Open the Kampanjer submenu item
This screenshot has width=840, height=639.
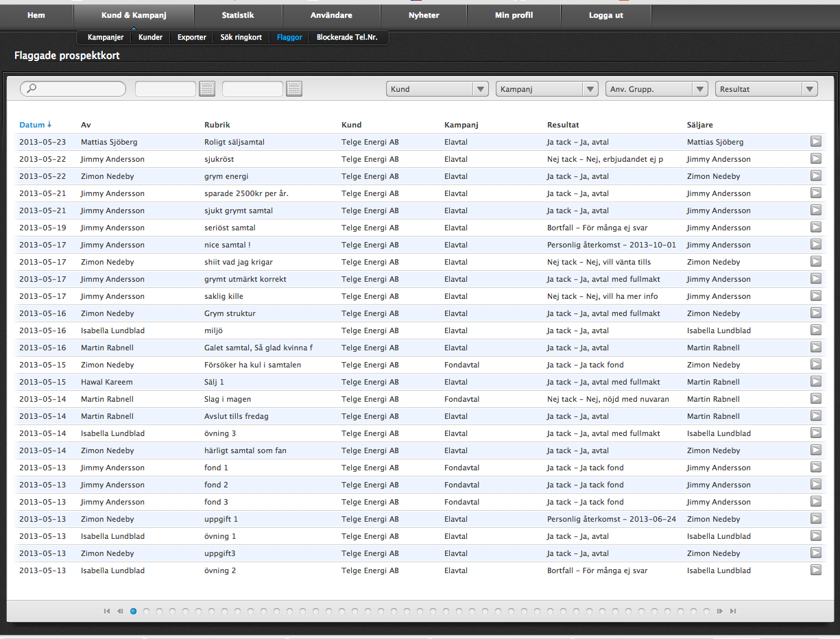tap(106, 38)
